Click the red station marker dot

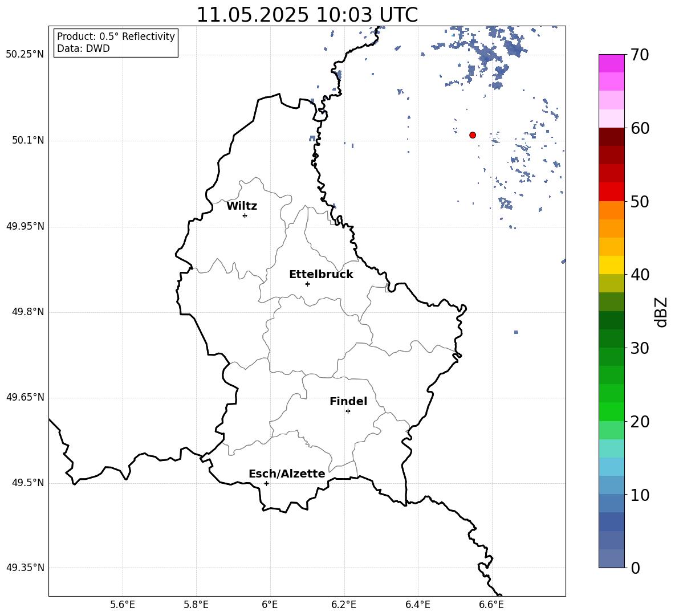[x=473, y=135]
